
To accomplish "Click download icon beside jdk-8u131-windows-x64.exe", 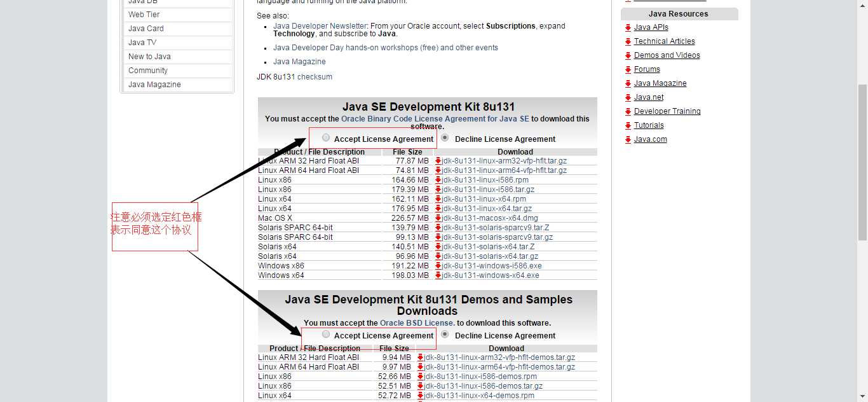I will click(x=438, y=275).
